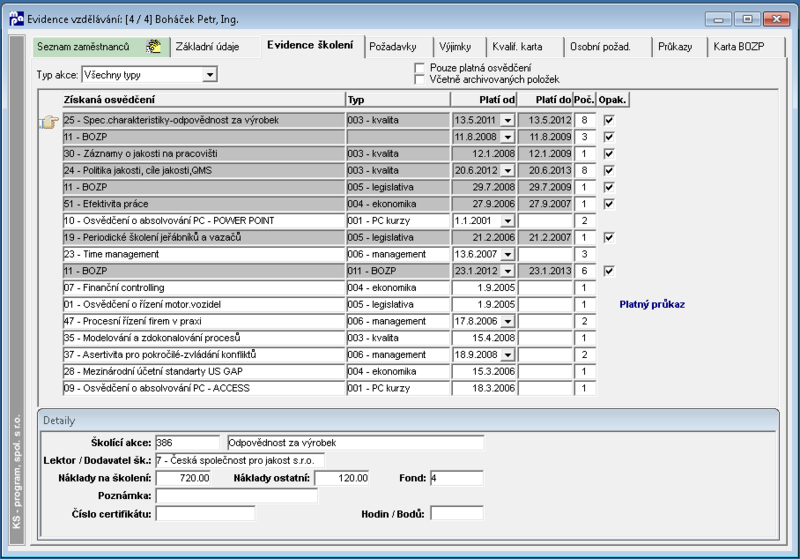Click the Poč. value 8 in Spec.charakteristiky row
800x559 pixels.
pyautogui.click(x=585, y=120)
